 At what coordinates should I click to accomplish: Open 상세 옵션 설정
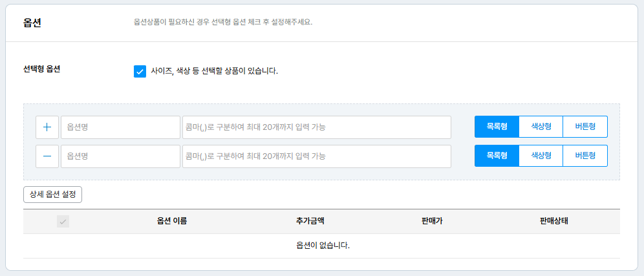[52, 194]
